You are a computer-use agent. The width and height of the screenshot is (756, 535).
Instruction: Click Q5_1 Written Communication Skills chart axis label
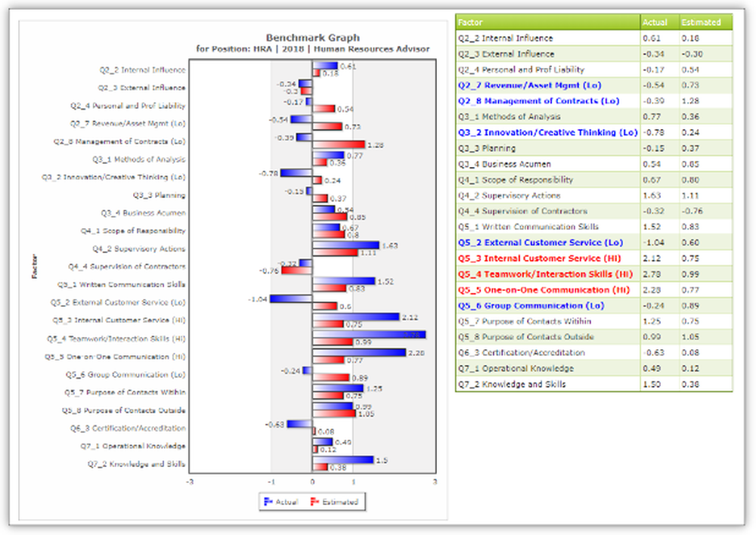122,284
